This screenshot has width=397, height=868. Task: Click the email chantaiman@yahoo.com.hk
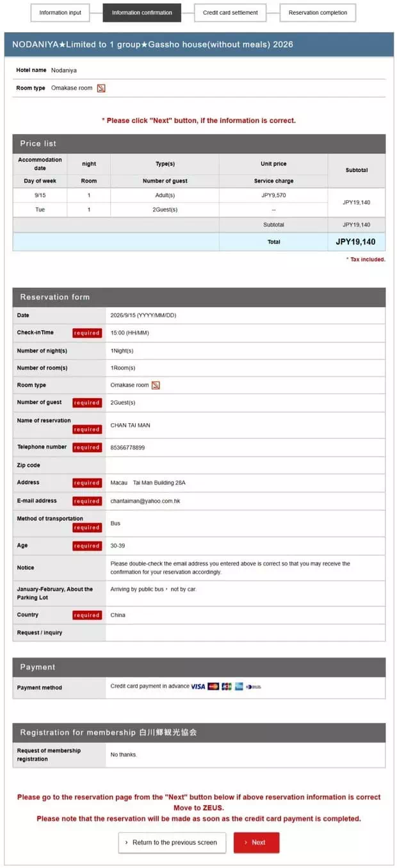click(x=145, y=501)
